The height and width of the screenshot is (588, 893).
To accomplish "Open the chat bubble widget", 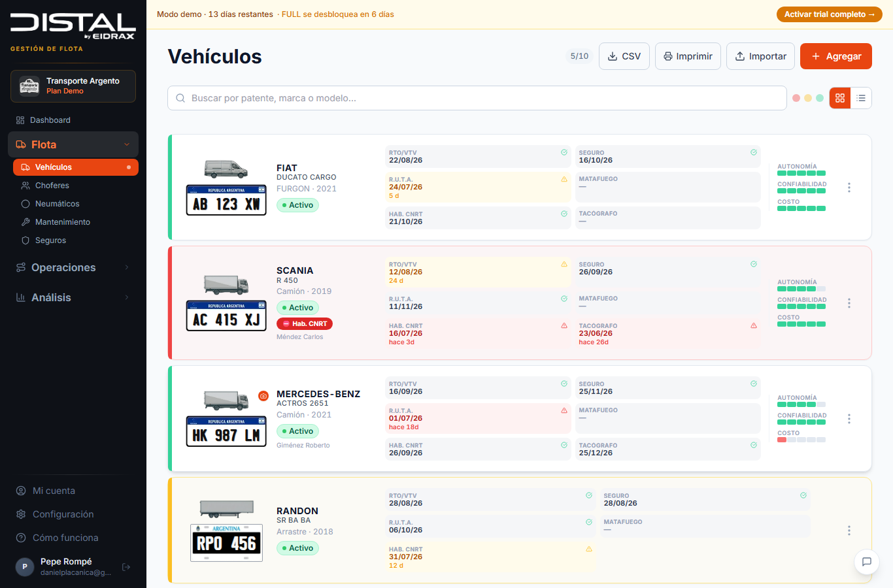I will [867, 561].
